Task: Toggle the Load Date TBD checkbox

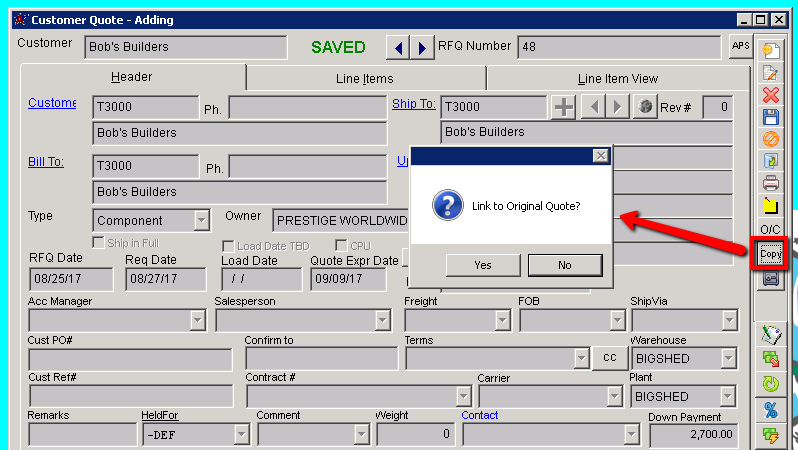Action: click(228, 246)
